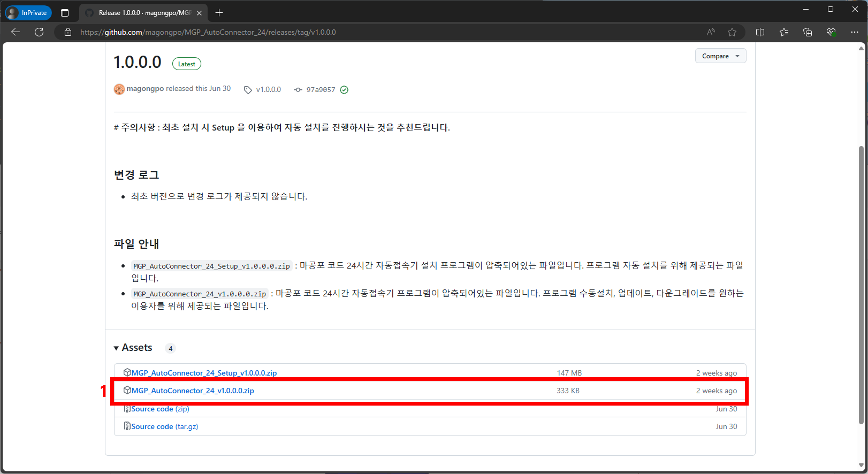Click the 1.0.0.0 release title

137,62
